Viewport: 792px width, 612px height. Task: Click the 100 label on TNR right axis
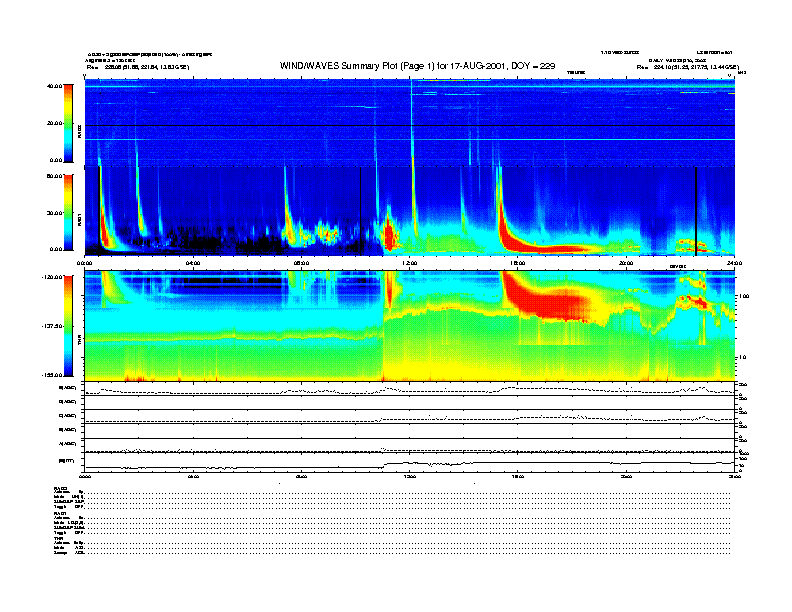click(x=744, y=296)
